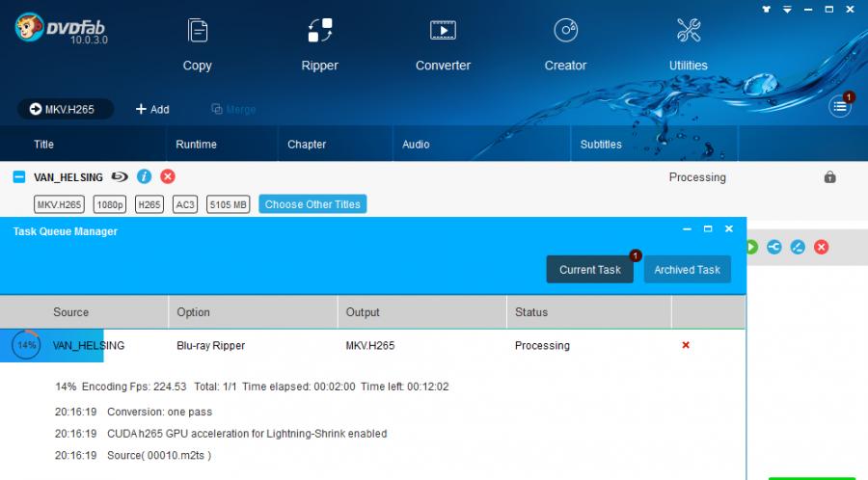Click the Encoding Fps progress summary line
The image size is (868, 480).
[252, 387]
